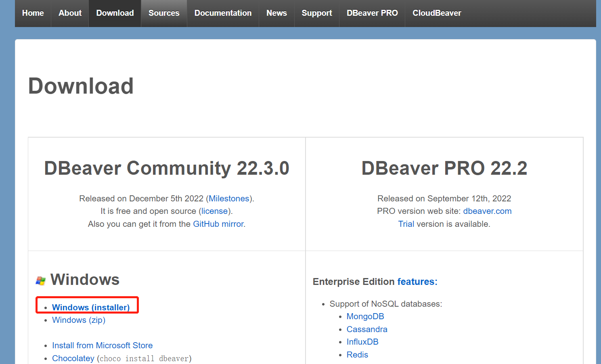Click the Download page title

coord(81,86)
